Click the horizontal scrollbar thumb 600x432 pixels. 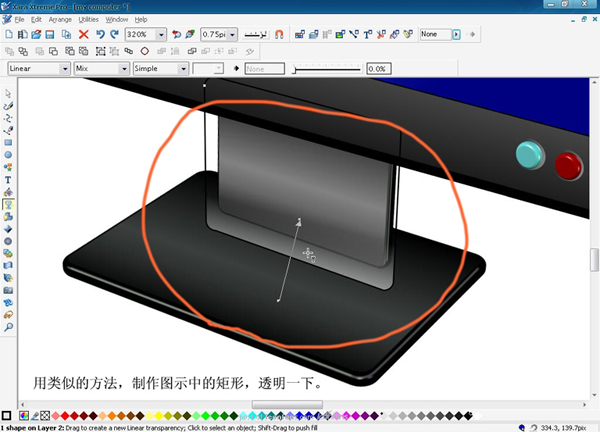pyautogui.click(x=287, y=404)
